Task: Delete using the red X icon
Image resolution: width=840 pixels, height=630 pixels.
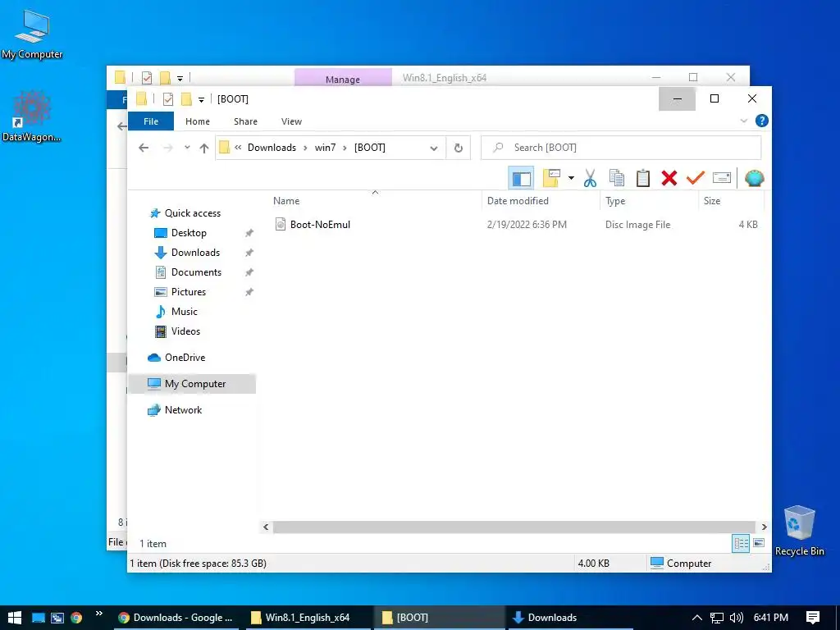Action: point(669,178)
